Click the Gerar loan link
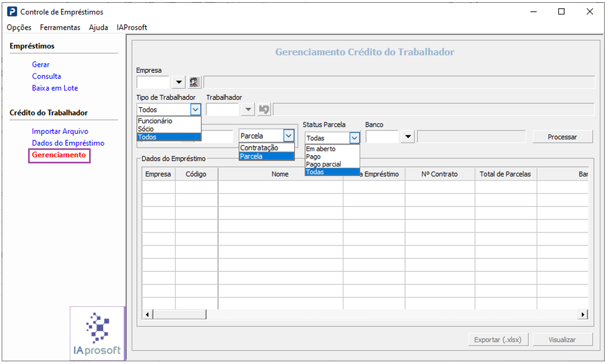The image size is (608, 364). (x=40, y=65)
